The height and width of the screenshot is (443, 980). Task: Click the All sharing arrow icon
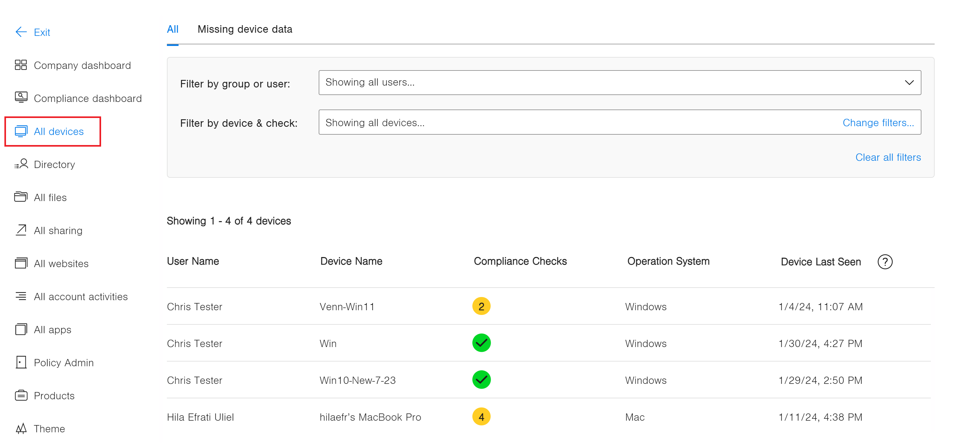pyautogui.click(x=21, y=230)
